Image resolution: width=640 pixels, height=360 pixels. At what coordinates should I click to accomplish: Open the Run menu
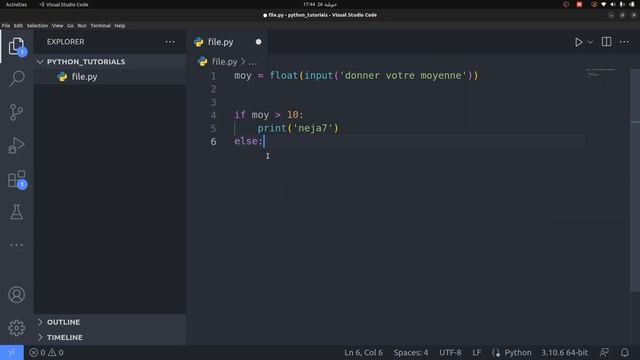(x=82, y=25)
